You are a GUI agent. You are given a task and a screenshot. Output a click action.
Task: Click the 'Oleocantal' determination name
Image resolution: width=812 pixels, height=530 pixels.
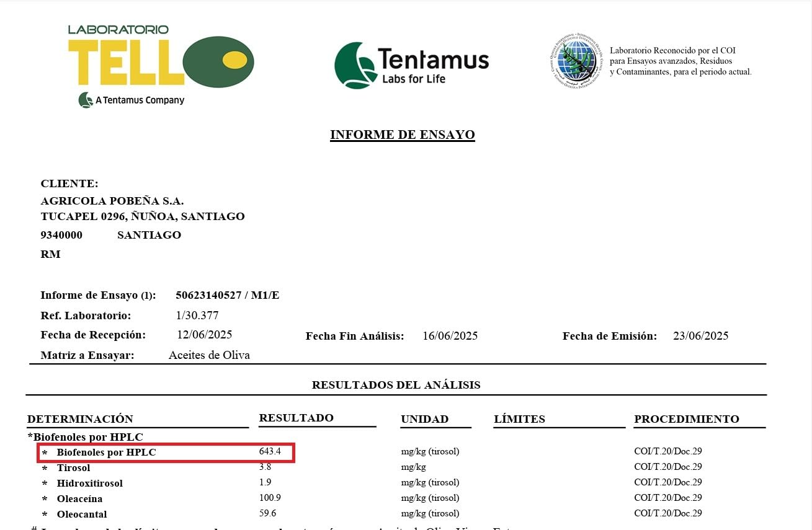tap(82, 515)
